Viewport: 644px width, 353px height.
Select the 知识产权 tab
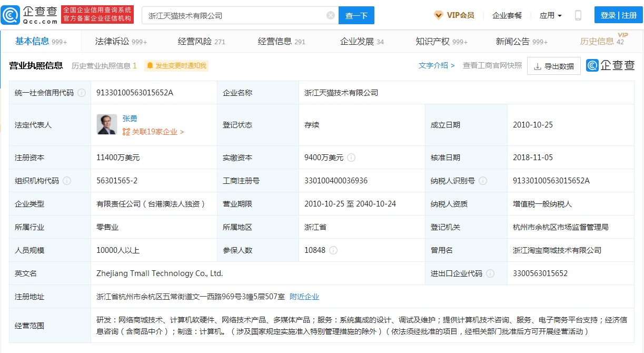click(x=442, y=42)
